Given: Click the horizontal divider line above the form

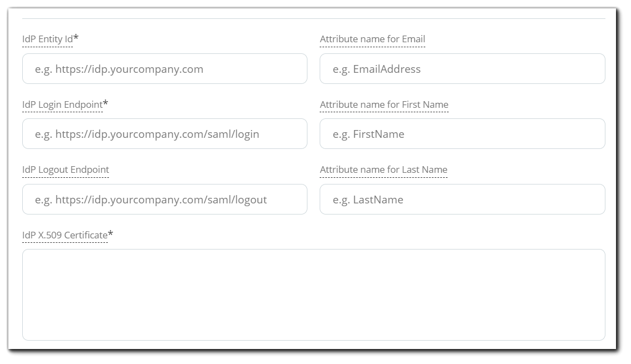Looking at the screenshot, I should (x=314, y=18).
